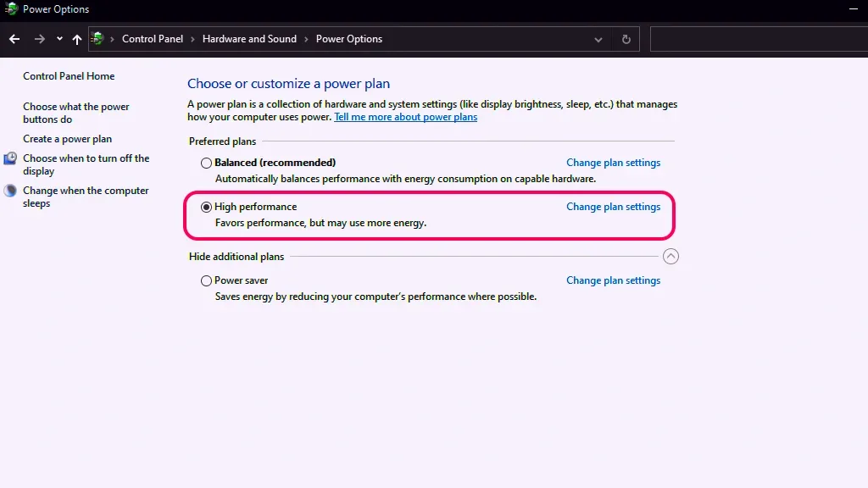868x488 pixels.
Task: Click the Power Options breadcrumb
Action: click(348, 39)
